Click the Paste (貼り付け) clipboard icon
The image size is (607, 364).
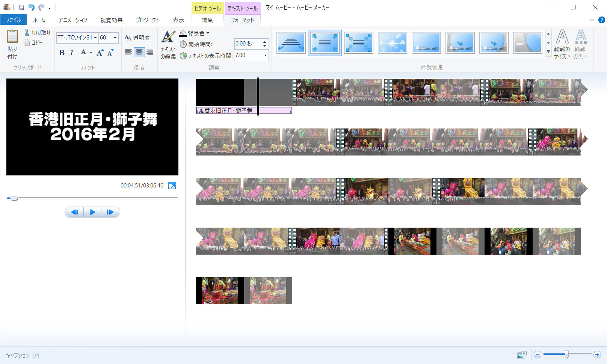pos(12,37)
